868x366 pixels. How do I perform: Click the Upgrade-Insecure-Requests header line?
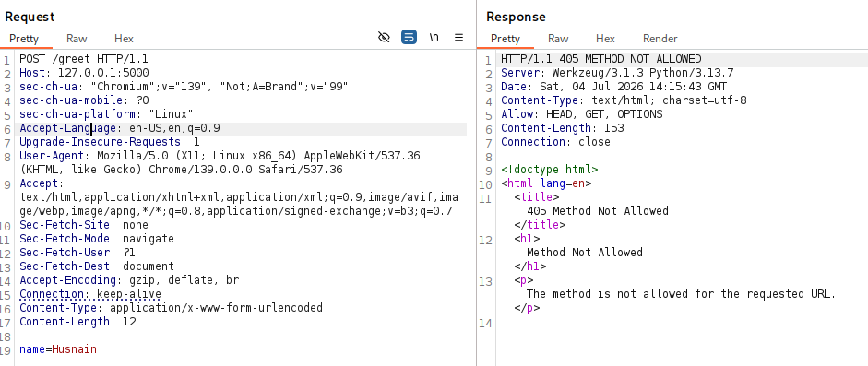110,142
